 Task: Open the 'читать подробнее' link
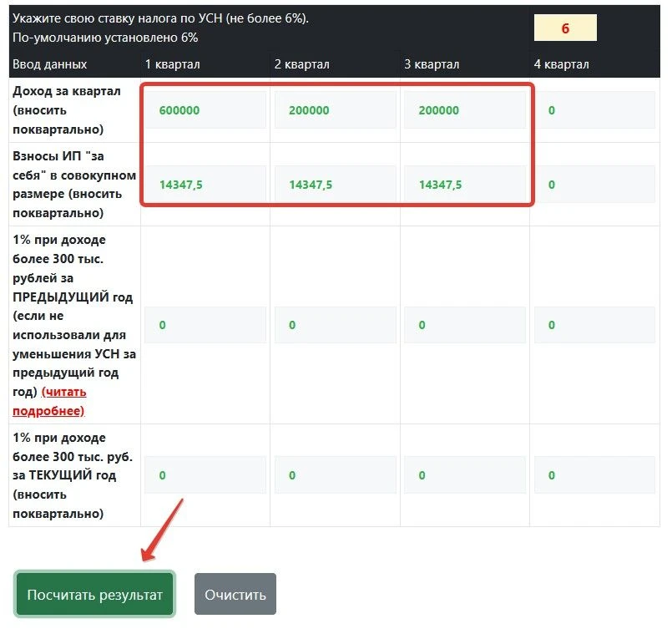[49, 401]
